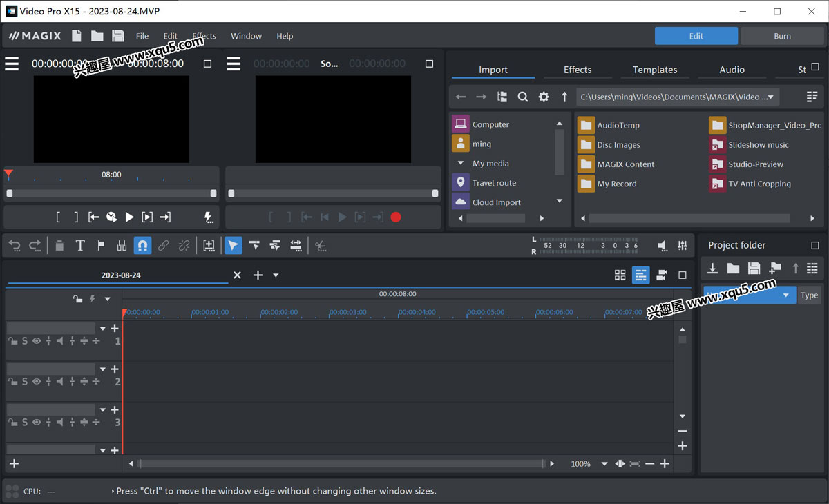Open the Help menu

click(x=285, y=36)
